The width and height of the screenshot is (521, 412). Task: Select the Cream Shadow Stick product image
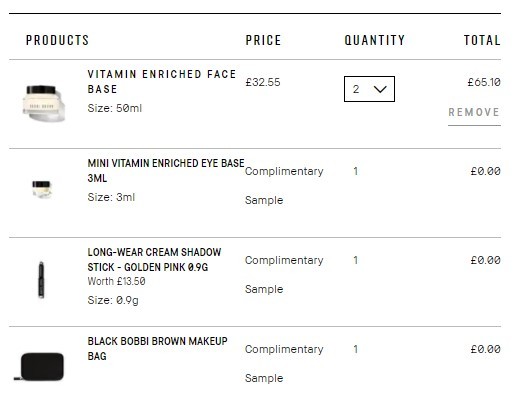click(41, 280)
